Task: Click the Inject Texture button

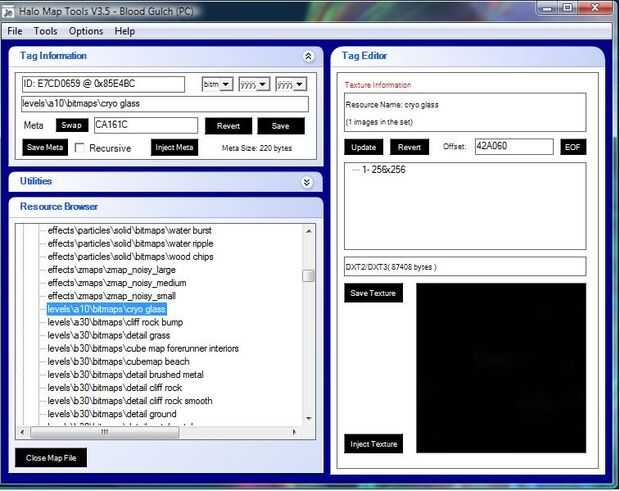Action: coord(373,444)
